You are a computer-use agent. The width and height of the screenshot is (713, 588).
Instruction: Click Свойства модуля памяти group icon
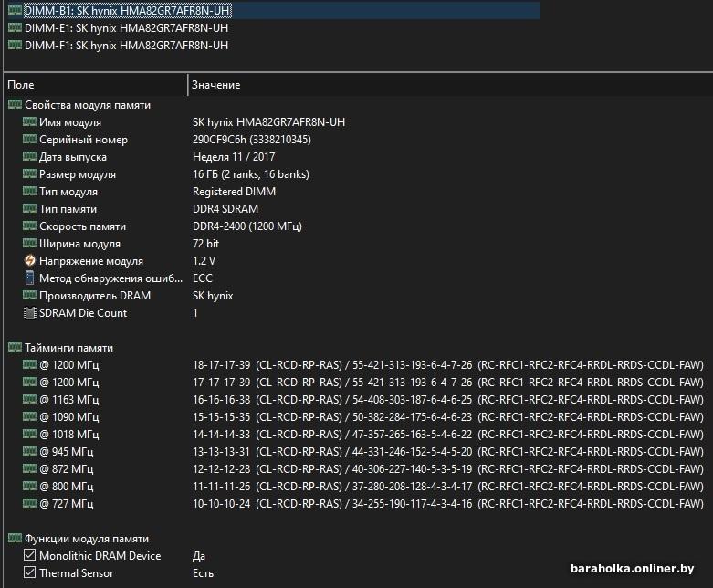coord(15,105)
